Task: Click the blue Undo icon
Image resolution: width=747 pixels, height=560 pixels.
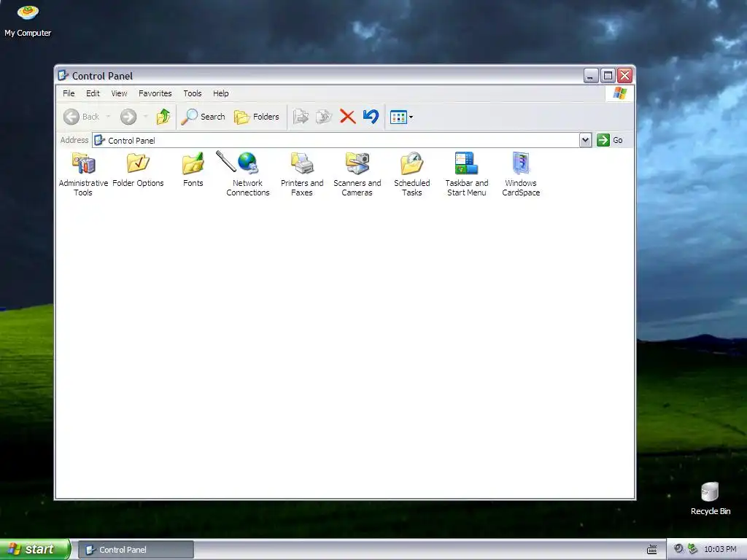Action: coord(371,117)
